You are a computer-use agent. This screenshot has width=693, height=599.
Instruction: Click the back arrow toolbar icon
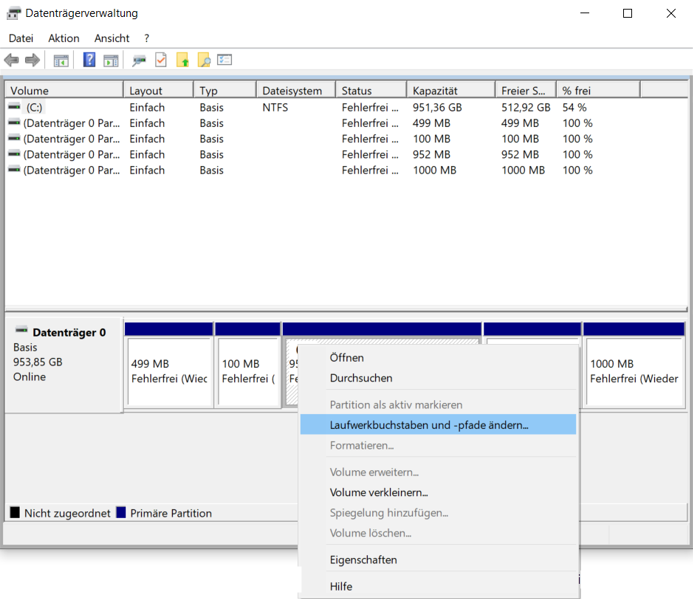(x=12, y=60)
